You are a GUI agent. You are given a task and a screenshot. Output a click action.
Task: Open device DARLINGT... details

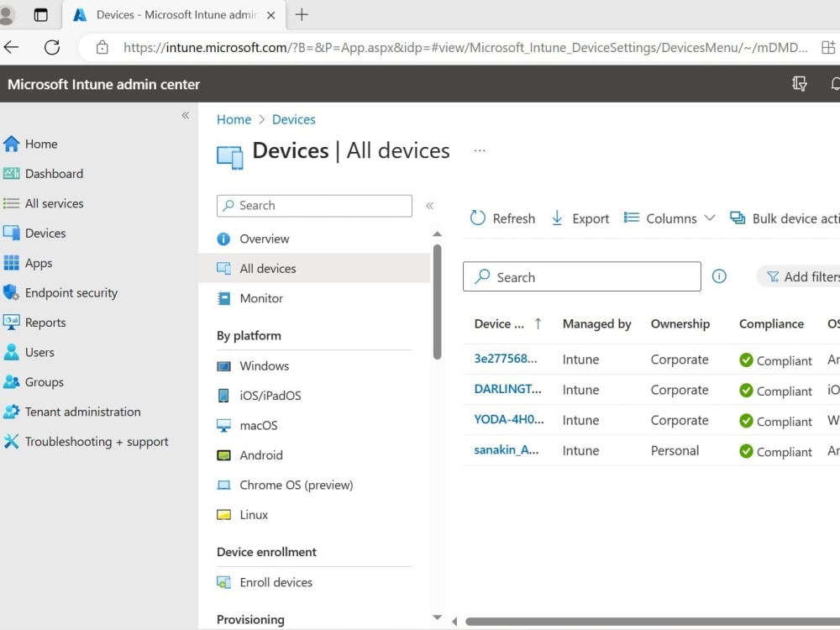pyautogui.click(x=507, y=389)
